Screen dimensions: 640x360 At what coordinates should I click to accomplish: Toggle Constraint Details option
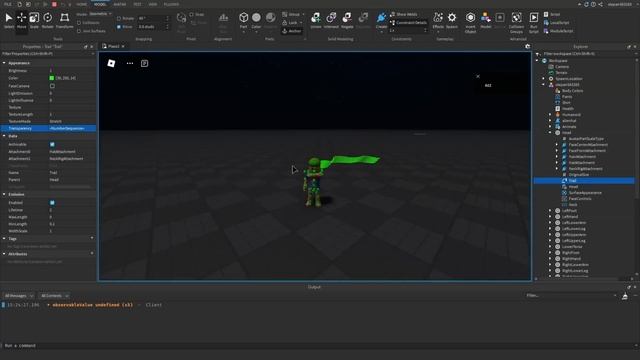coord(408,22)
